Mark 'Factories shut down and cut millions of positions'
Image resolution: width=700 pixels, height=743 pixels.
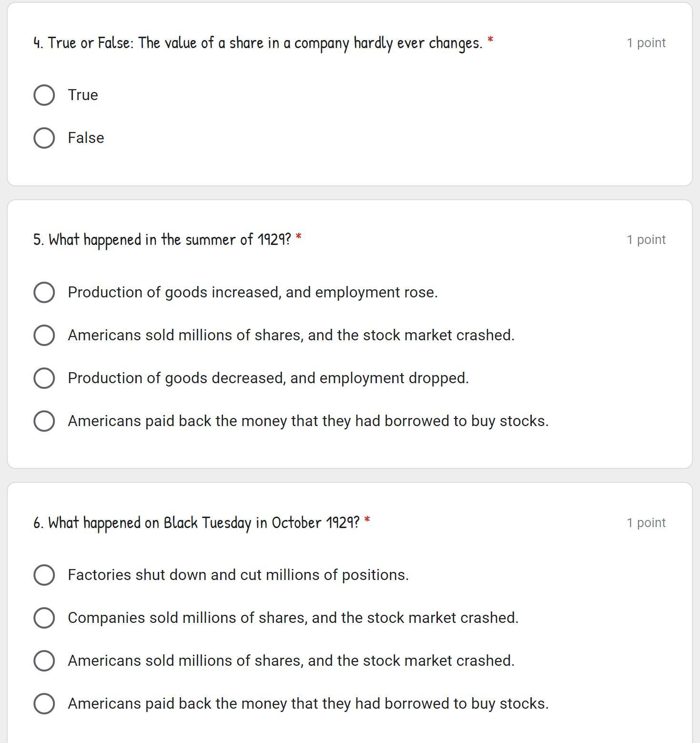tap(44, 575)
